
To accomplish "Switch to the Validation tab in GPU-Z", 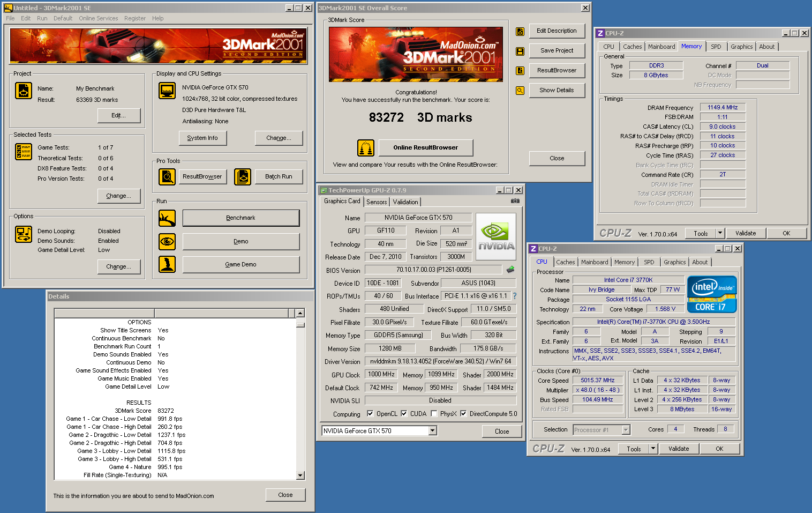I will [405, 202].
